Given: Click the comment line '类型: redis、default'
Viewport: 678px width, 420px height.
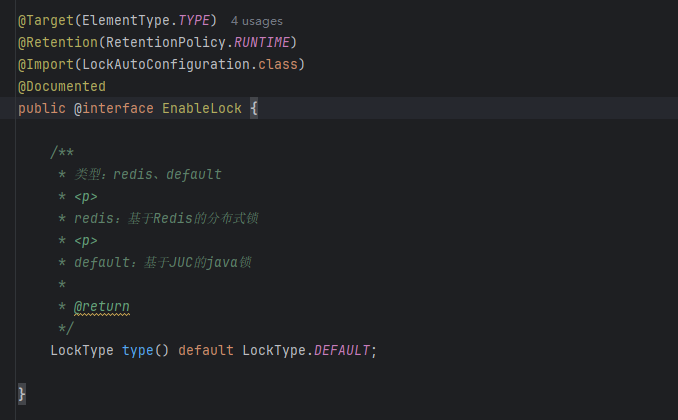Looking at the screenshot, I should 148,174.
